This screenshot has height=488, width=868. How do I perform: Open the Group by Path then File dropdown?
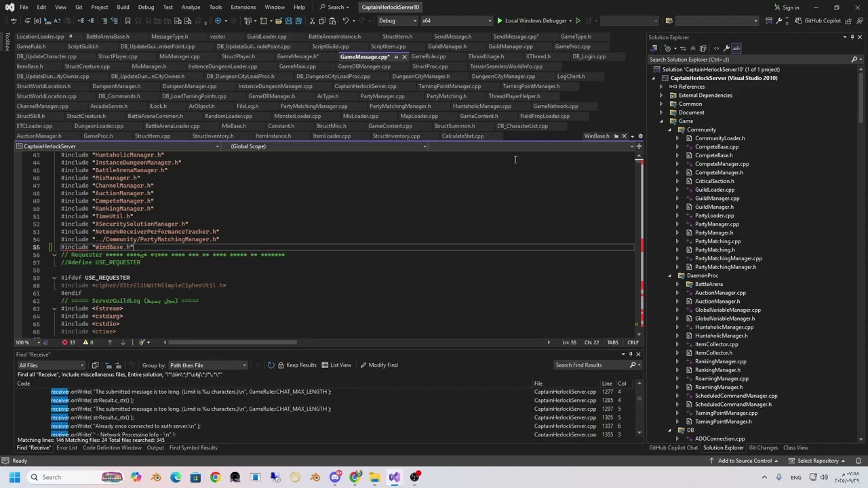pyautogui.click(x=208, y=365)
